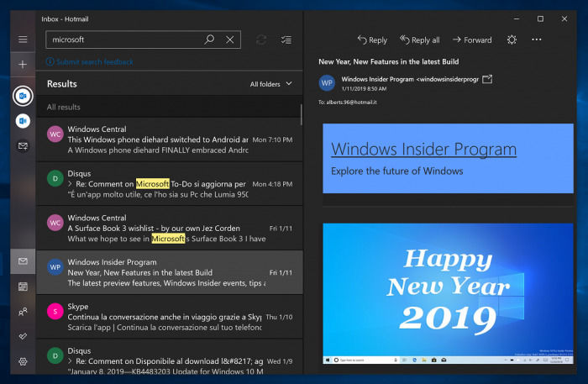Click the magnifier search icon

coord(209,39)
